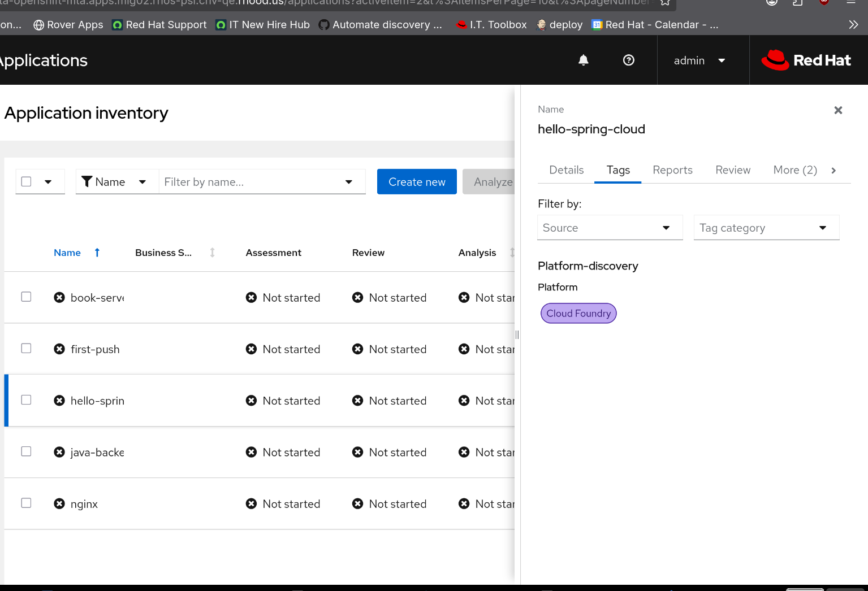
Task: Open the admin user dropdown
Action: (x=699, y=60)
